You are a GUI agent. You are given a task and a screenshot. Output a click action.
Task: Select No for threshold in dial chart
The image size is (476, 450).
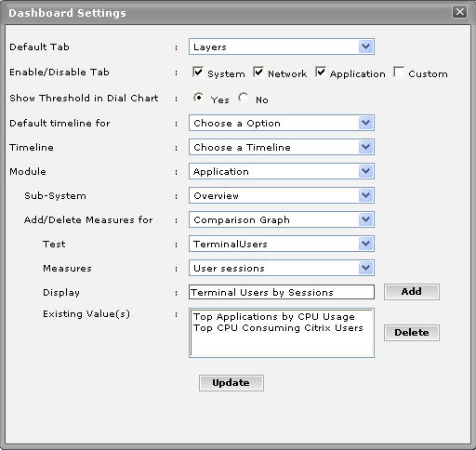point(243,98)
